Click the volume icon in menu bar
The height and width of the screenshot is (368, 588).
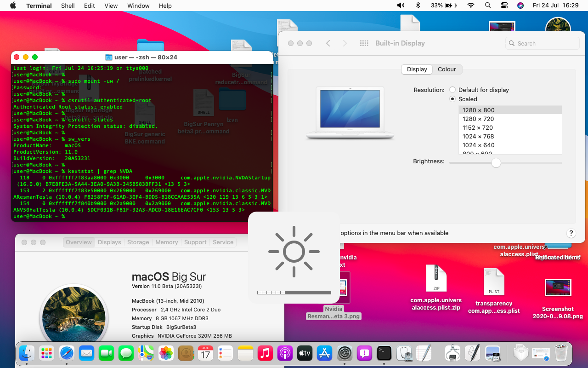pyautogui.click(x=401, y=6)
